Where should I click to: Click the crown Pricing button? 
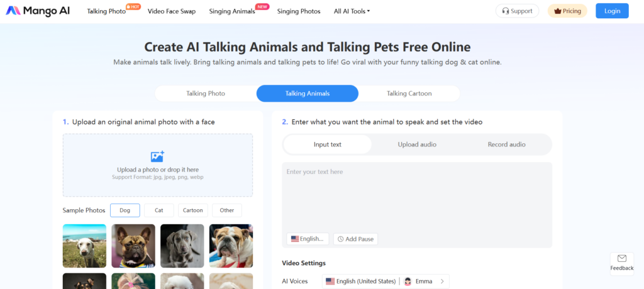[567, 11]
